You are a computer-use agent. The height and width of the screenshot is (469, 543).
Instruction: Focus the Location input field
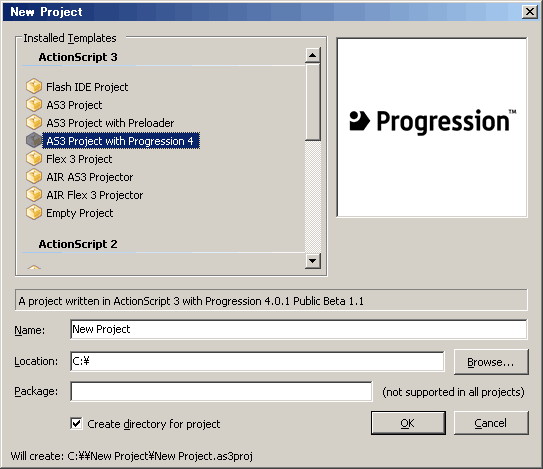[x=257, y=361]
